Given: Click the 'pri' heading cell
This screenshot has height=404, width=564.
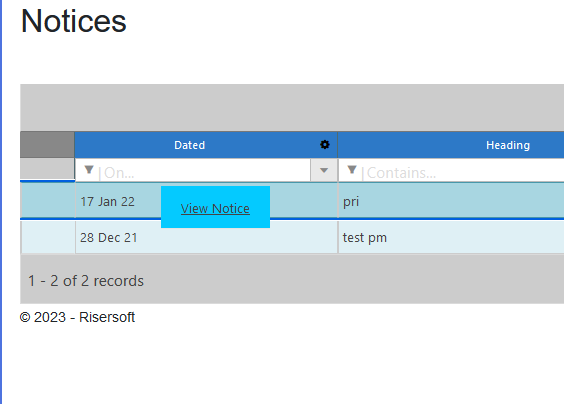Looking at the screenshot, I should (451, 201).
